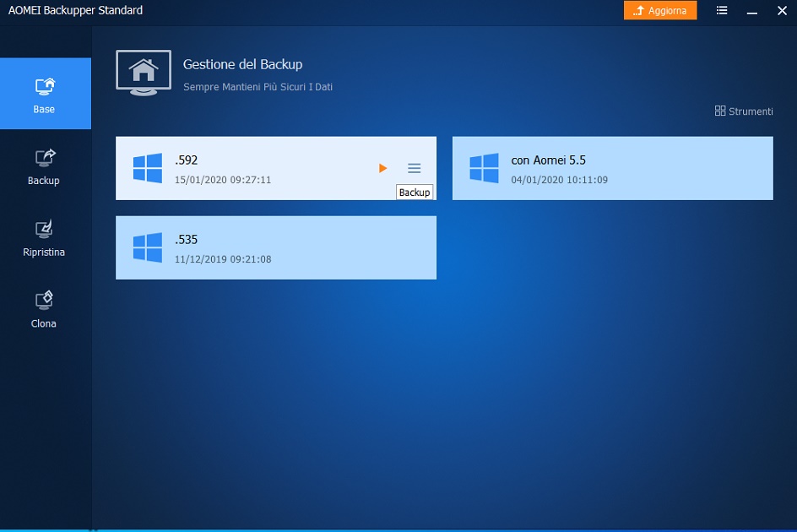Image resolution: width=797 pixels, height=532 pixels.
Task: Click the AOMEI Backupper Standard window title
Action: [x=75, y=10]
